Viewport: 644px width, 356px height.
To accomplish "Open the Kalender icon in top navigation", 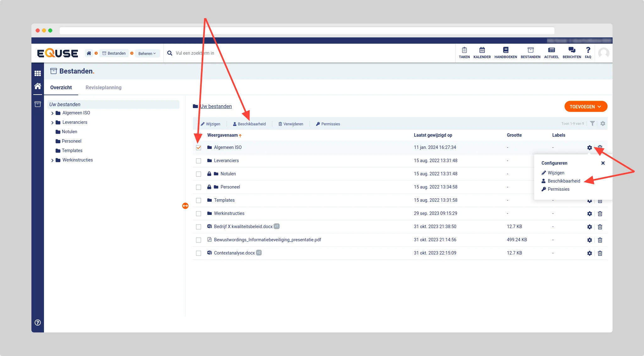I will 482,50.
